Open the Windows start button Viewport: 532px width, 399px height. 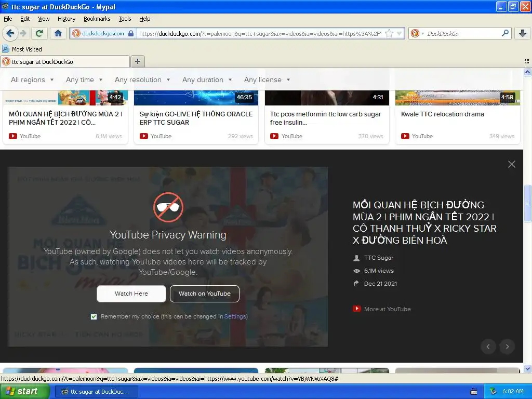click(25, 392)
